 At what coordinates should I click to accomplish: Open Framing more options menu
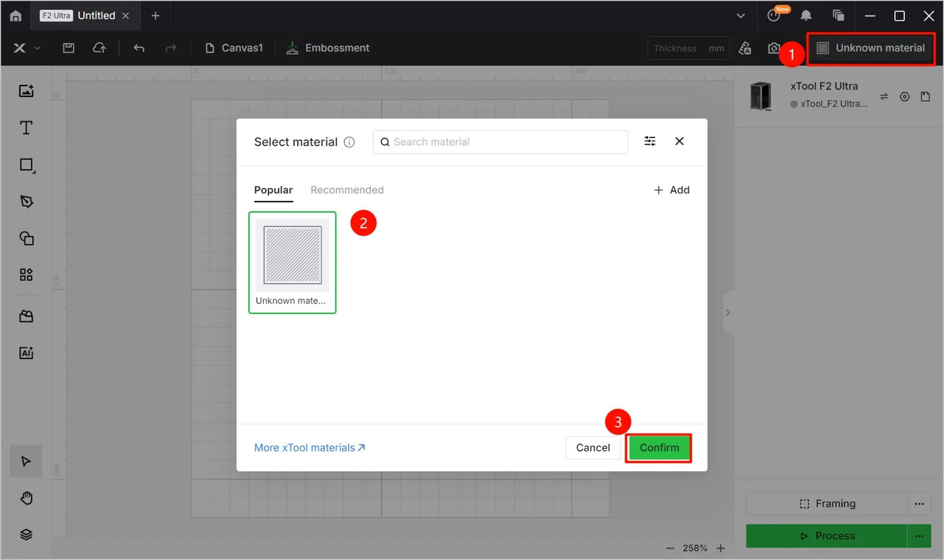pyautogui.click(x=918, y=503)
